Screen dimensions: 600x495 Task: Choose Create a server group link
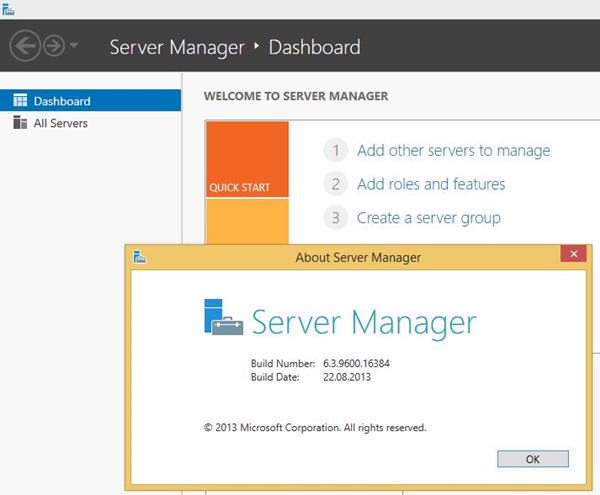click(428, 217)
